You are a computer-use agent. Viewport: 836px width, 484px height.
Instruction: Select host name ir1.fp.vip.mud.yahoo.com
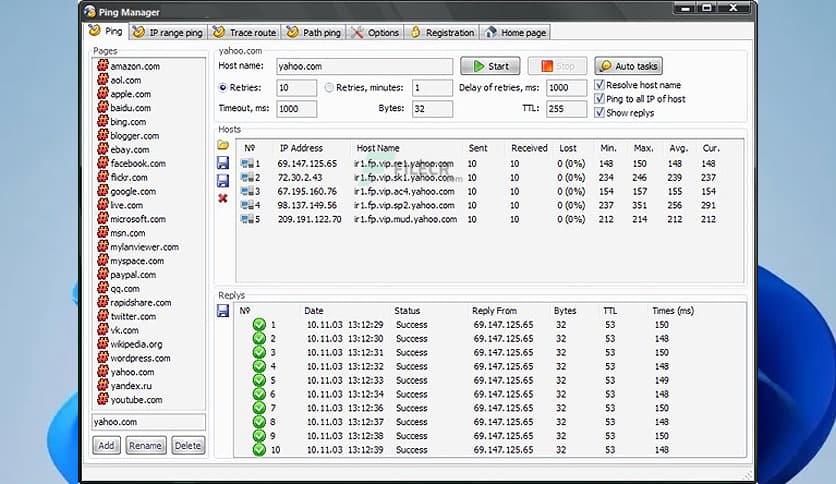click(x=405, y=219)
